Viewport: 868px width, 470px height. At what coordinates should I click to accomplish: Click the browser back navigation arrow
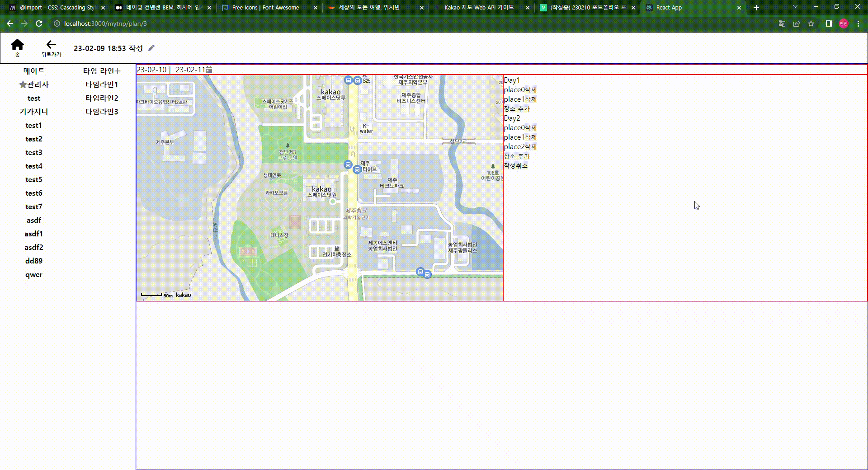click(10, 23)
